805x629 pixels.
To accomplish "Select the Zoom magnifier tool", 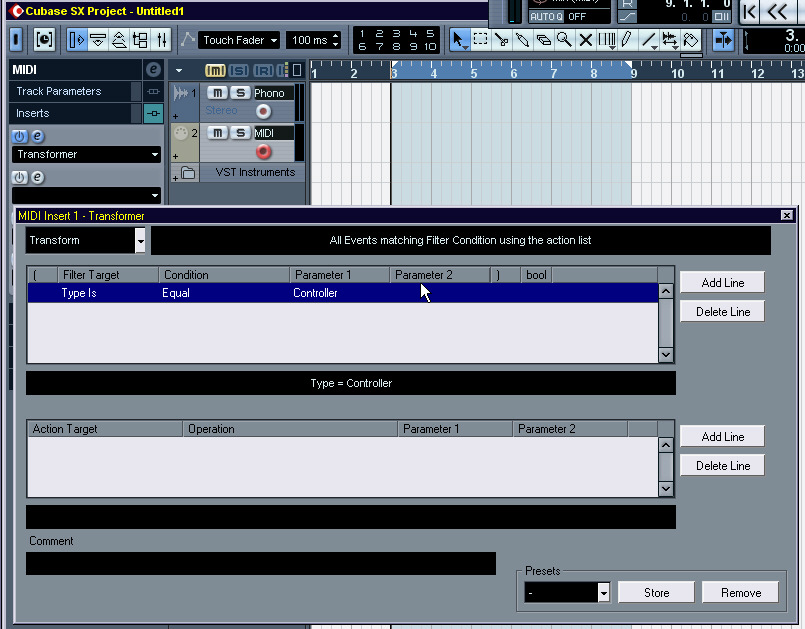I will (565, 40).
